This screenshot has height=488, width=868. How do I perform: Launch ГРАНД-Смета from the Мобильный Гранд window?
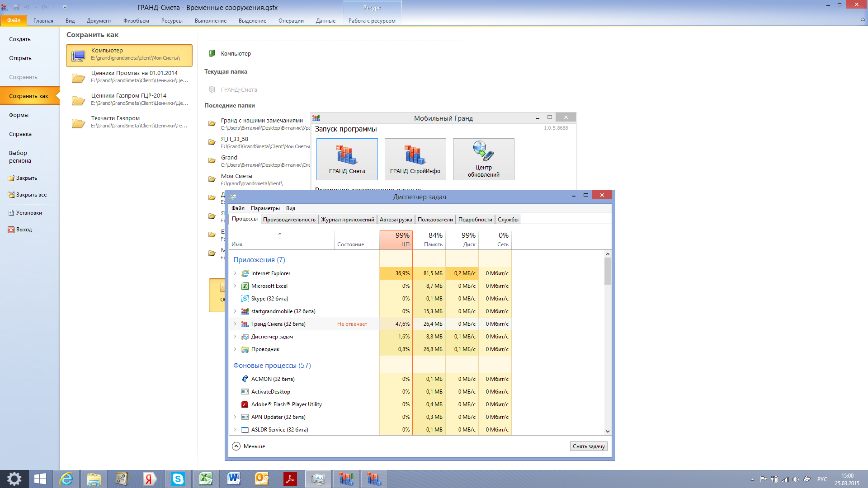(347, 159)
